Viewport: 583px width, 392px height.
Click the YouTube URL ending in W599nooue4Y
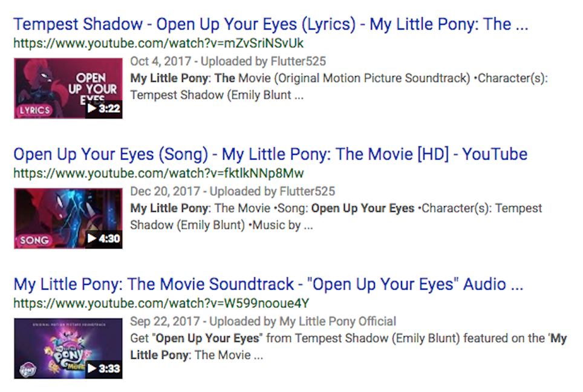[161, 303]
